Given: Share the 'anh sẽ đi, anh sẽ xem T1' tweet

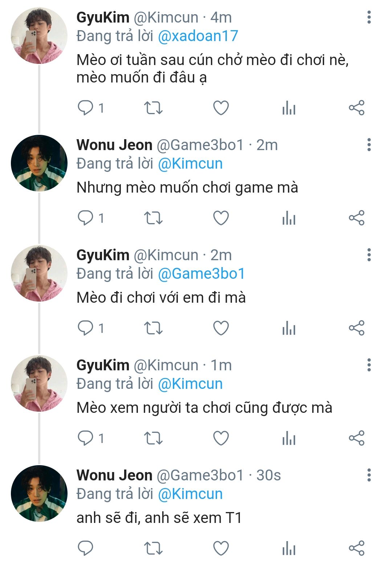Looking at the screenshot, I should click(x=356, y=548).
